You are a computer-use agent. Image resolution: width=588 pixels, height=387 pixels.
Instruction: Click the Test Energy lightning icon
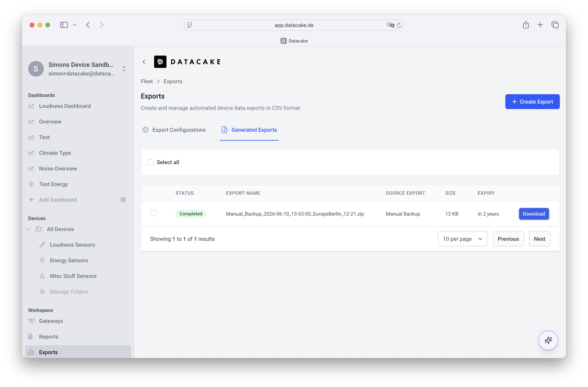(x=31, y=184)
